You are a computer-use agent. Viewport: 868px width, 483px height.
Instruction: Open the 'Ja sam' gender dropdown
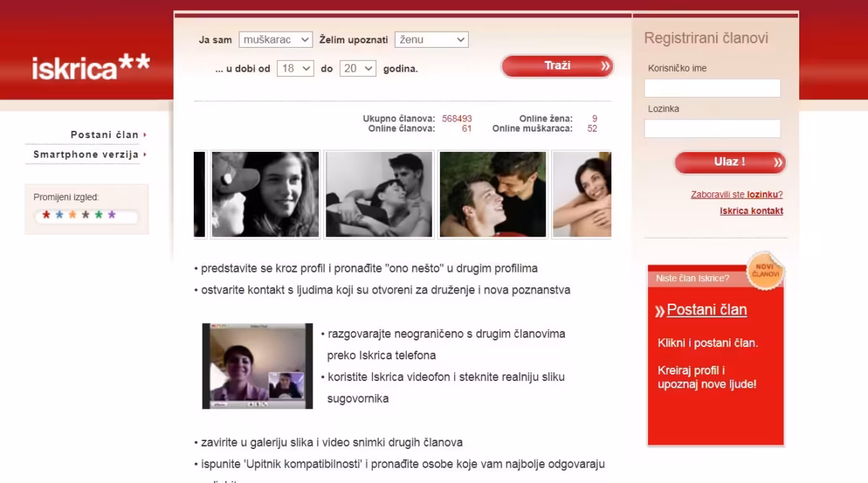(275, 40)
